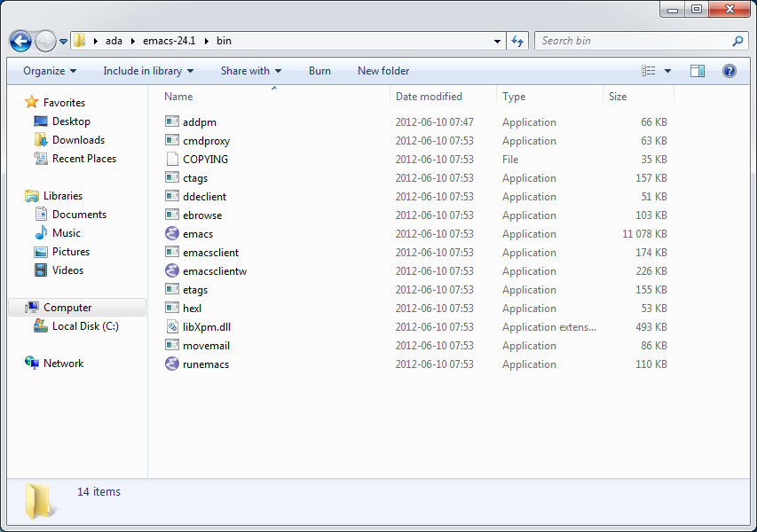Image resolution: width=757 pixels, height=532 pixels.
Task: Select the emacsclient application icon
Action: coord(172,252)
